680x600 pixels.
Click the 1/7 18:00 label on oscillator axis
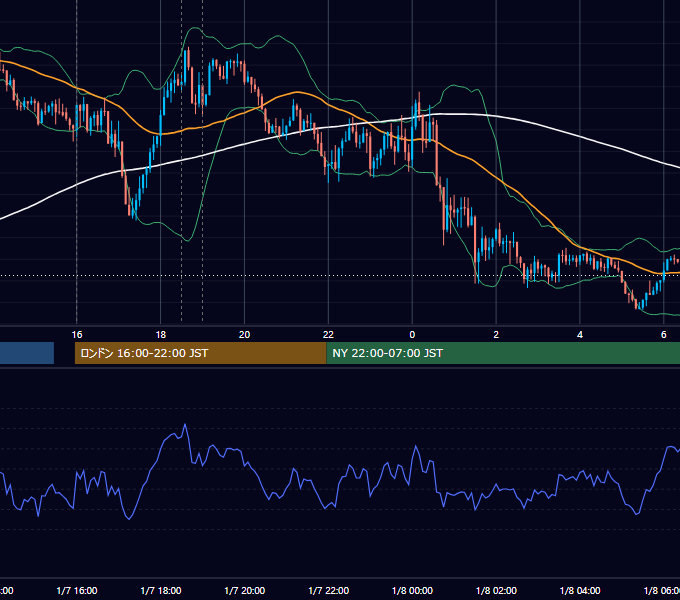click(x=160, y=590)
